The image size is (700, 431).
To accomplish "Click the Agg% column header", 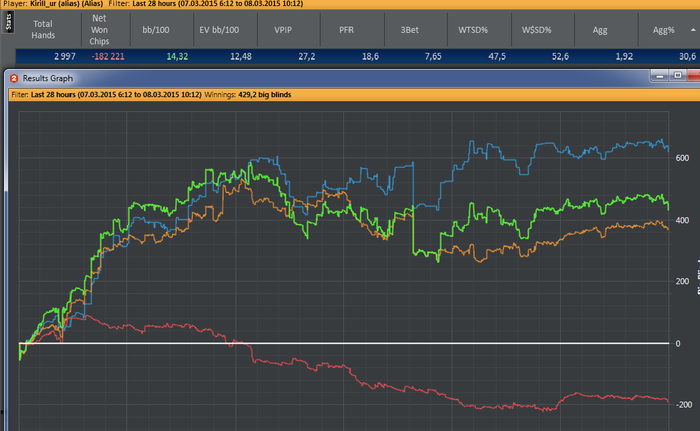I will pyautogui.click(x=663, y=30).
